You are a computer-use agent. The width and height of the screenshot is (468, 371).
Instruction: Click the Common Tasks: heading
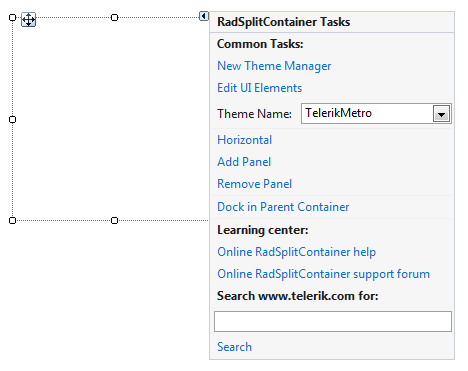point(260,44)
